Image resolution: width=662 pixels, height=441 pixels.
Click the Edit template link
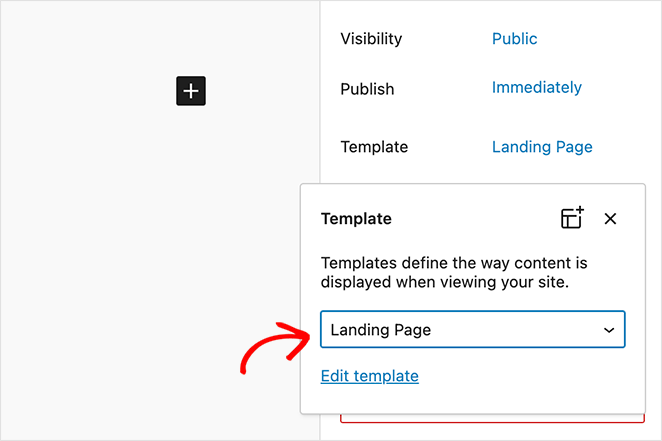tap(369, 376)
